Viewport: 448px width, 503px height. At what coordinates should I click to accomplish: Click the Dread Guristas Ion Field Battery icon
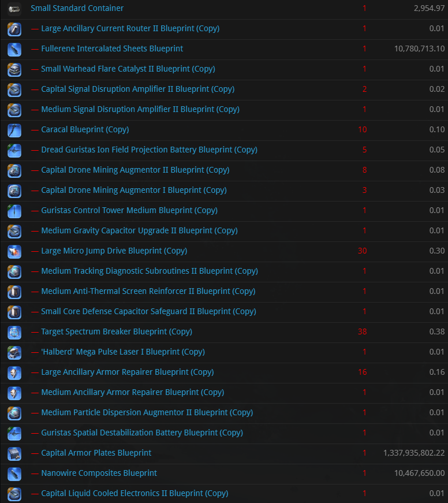[14, 151]
